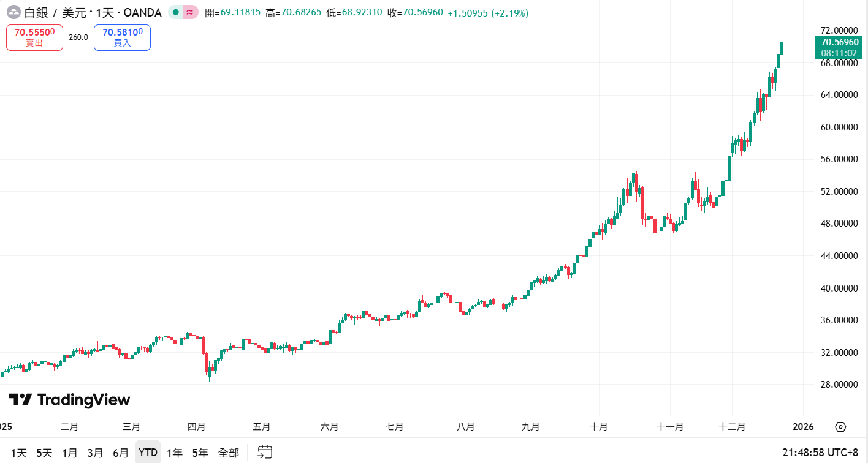Click the 買入 buy button

tap(122, 37)
